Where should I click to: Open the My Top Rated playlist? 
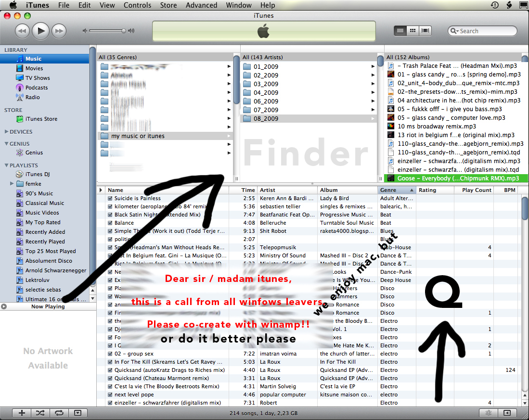pyautogui.click(x=43, y=222)
